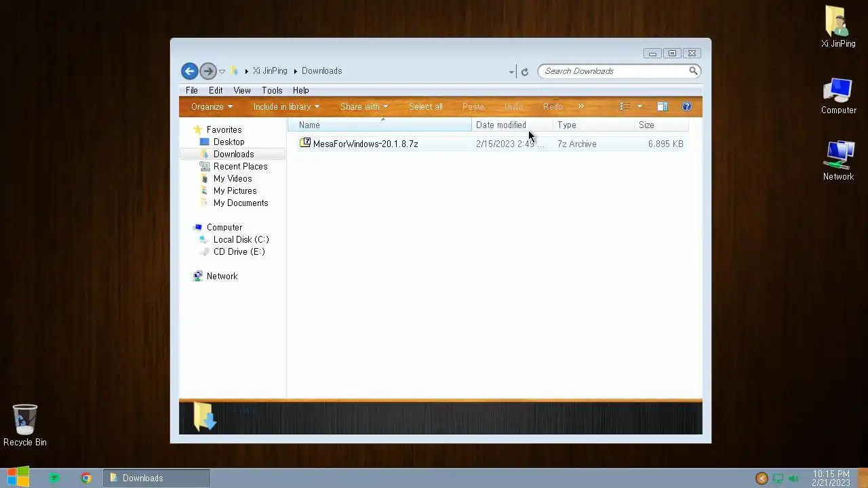
Task: Open the Help menu
Action: coord(300,90)
